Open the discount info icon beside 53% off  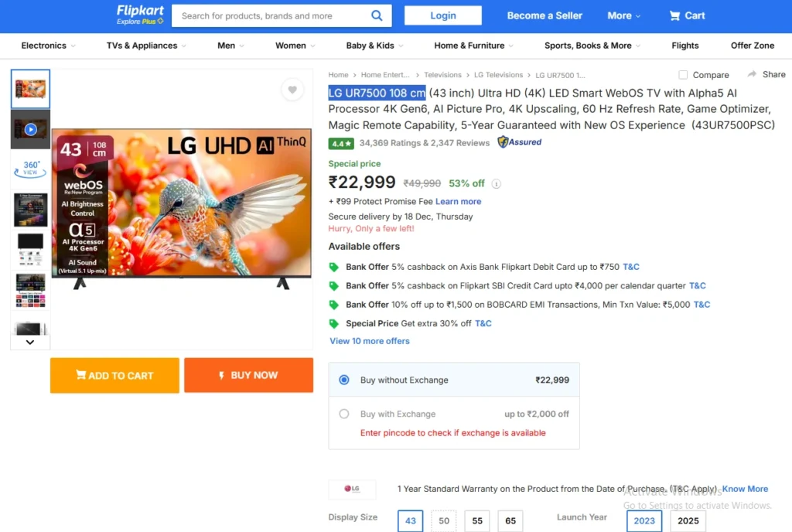click(495, 184)
